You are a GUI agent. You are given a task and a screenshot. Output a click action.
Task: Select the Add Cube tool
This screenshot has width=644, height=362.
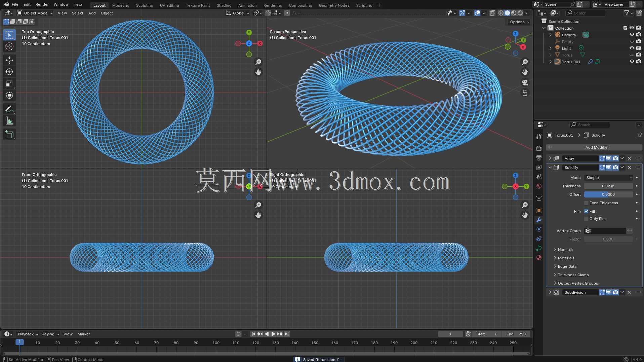9,135
